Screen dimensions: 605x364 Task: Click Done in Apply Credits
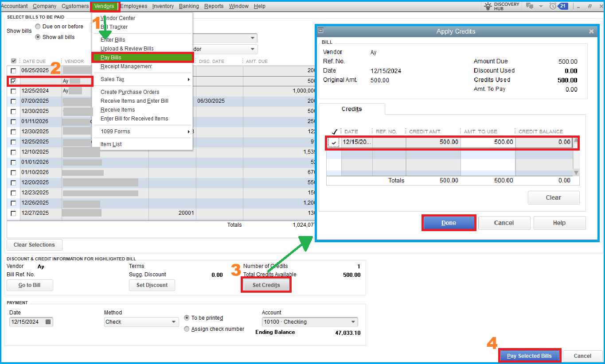pos(449,223)
